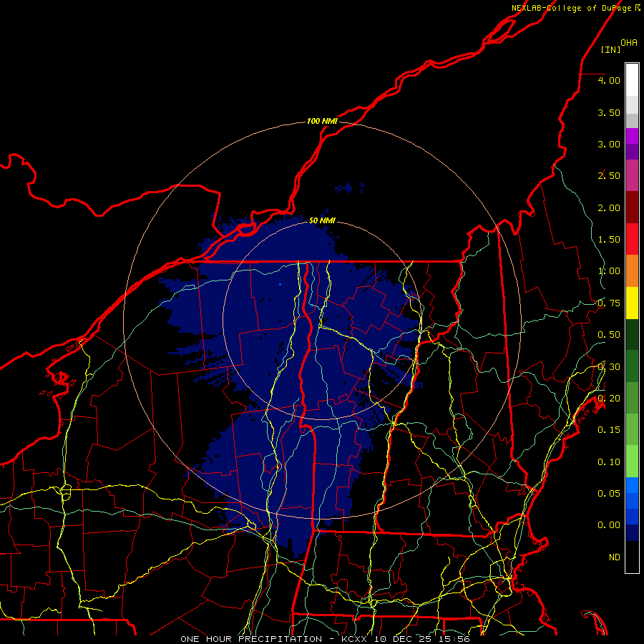644x644 pixels.
Task: Select the yellow legend swatch
Action: [x=632, y=303]
